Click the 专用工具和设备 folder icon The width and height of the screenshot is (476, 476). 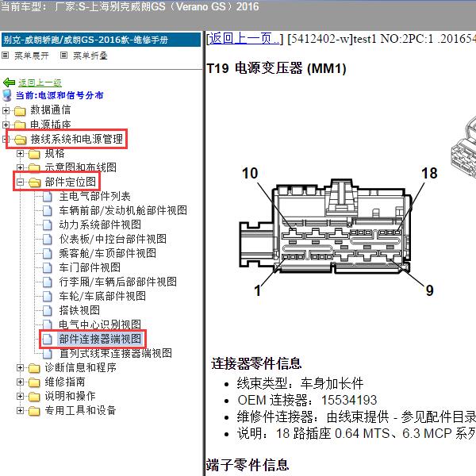pyautogui.click(x=34, y=411)
